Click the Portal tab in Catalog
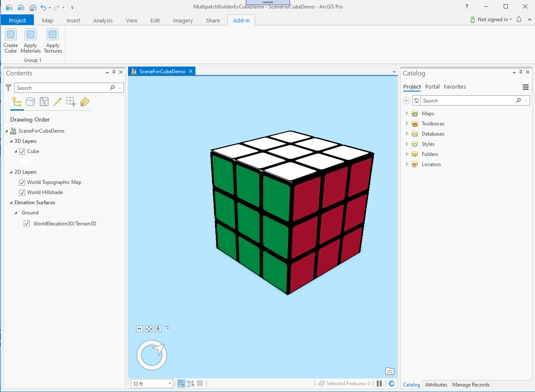535x392 pixels. [432, 86]
